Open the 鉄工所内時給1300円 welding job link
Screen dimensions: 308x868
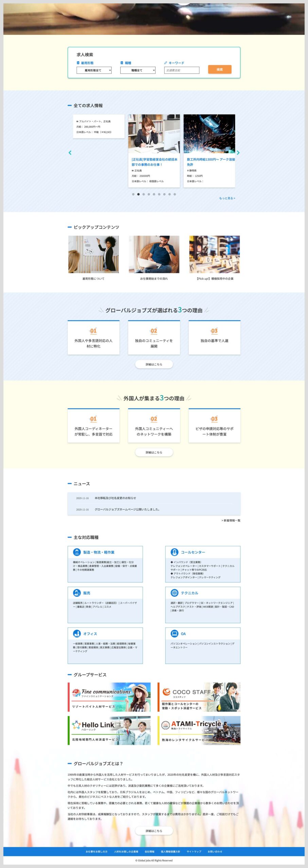pyautogui.click(x=211, y=162)
